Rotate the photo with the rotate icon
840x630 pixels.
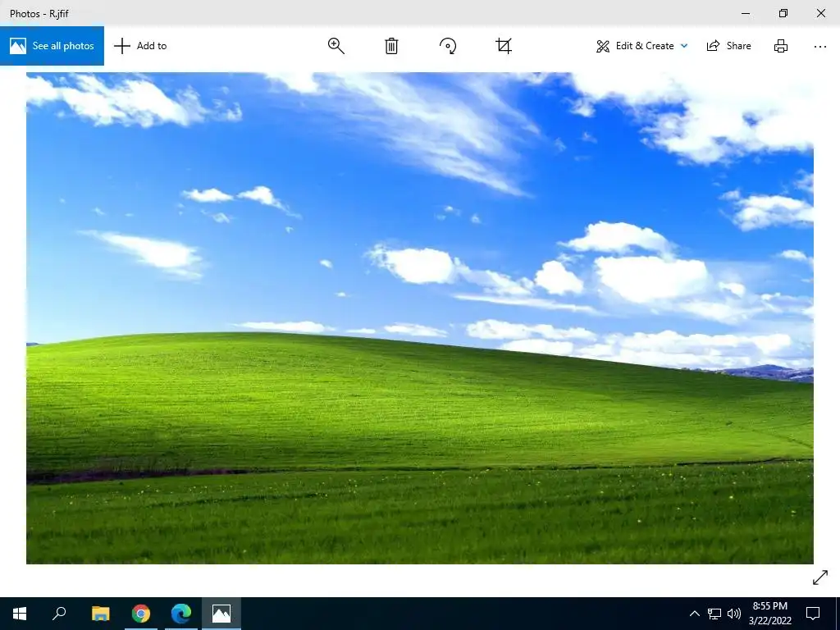[448, 46]
